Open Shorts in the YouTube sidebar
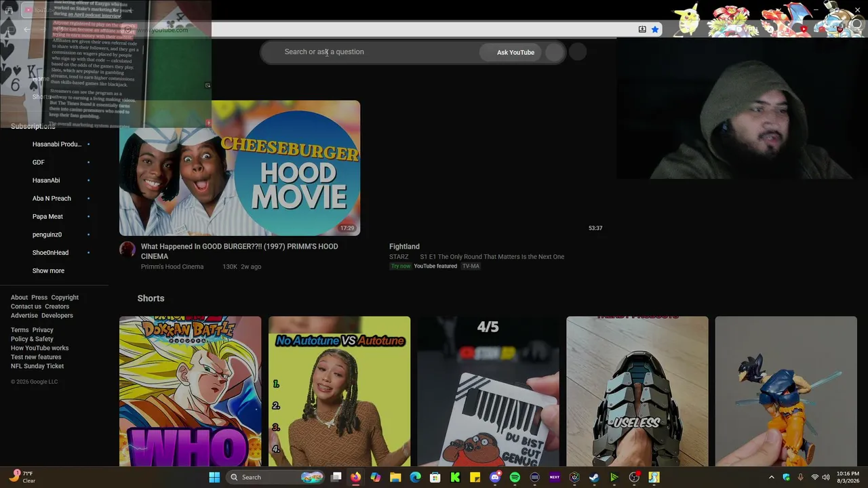The width and height of the screenshot is (868, 488). tap(42, 97)
